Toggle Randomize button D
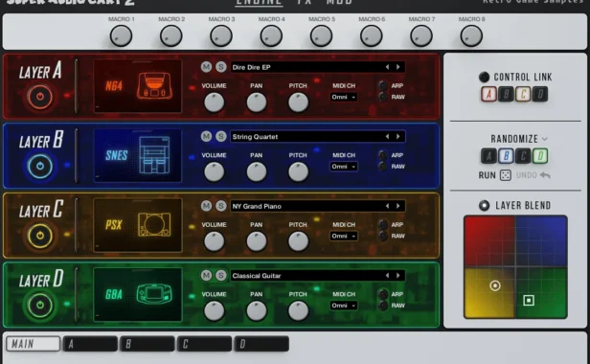 tap(540, 156)
